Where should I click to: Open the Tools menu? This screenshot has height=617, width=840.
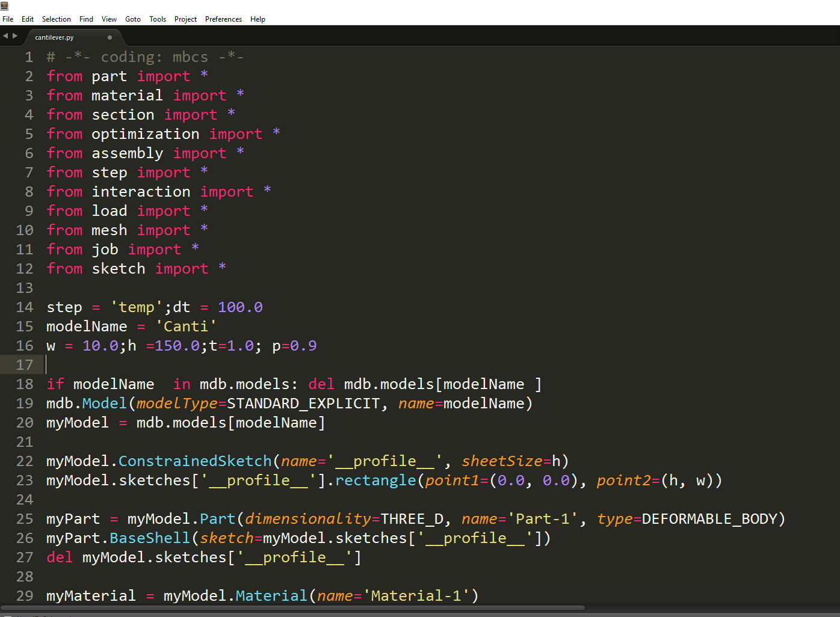click(158, 19)
